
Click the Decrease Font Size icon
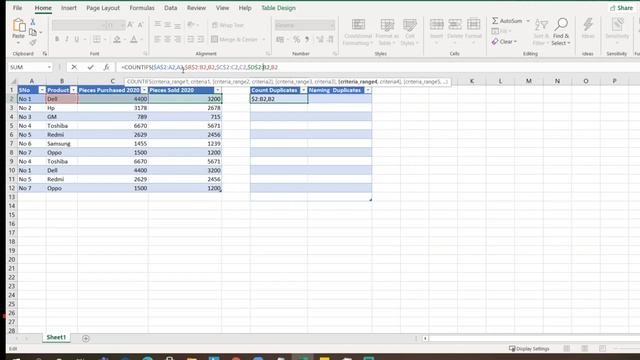point(140,25)
